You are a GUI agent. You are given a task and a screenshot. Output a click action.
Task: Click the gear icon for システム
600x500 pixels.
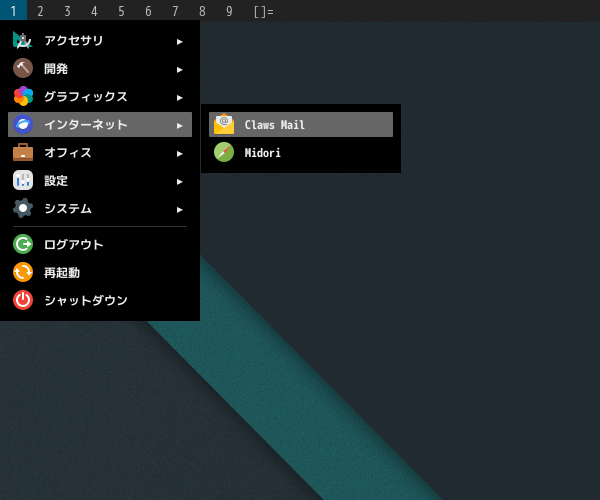[x=23, y=208]
